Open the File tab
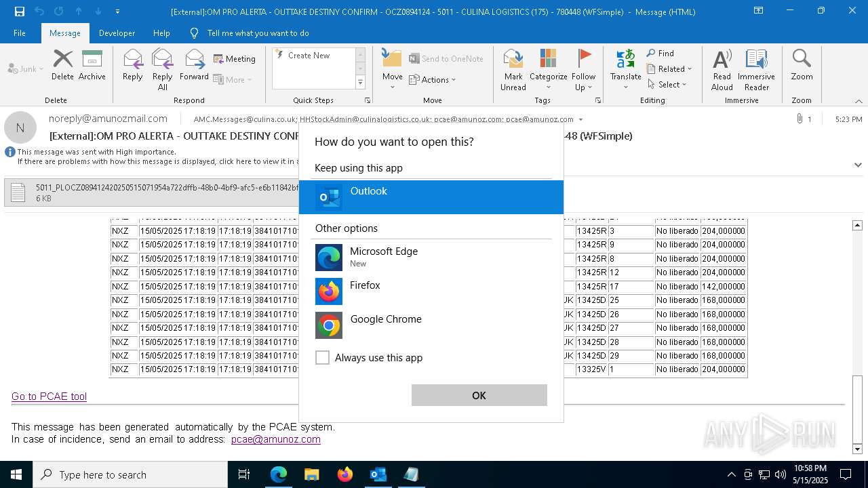 20,33
